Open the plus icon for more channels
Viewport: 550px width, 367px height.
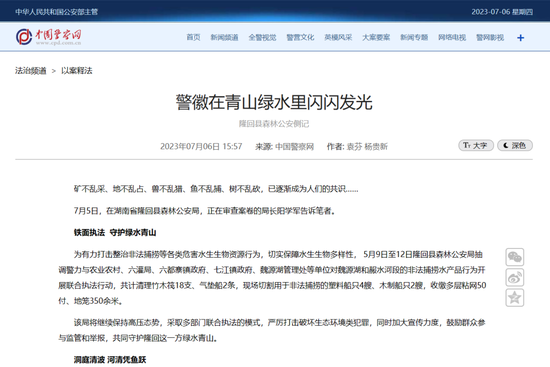coord(521,38)
